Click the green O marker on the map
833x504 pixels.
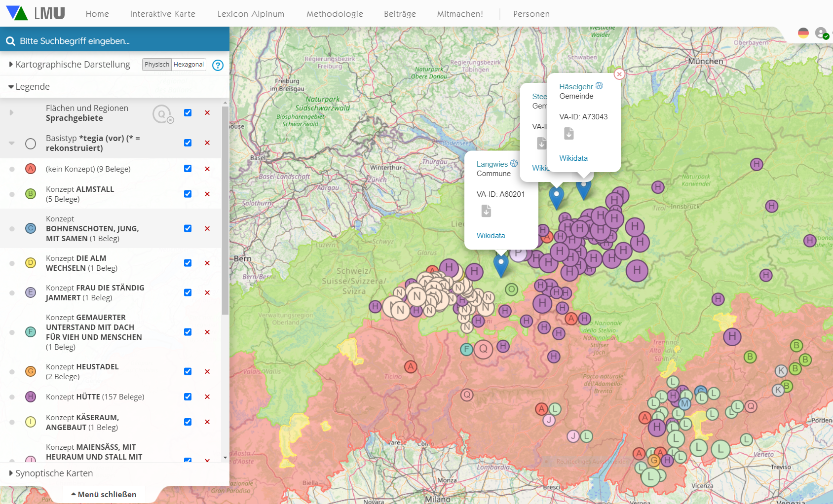click(x=512, y=289)
